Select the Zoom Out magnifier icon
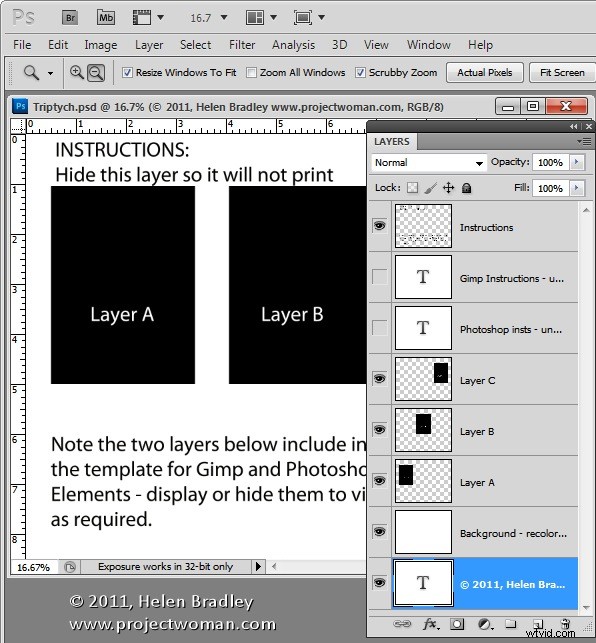The width and height of the screenshot is (596, 643). [96, 73]
